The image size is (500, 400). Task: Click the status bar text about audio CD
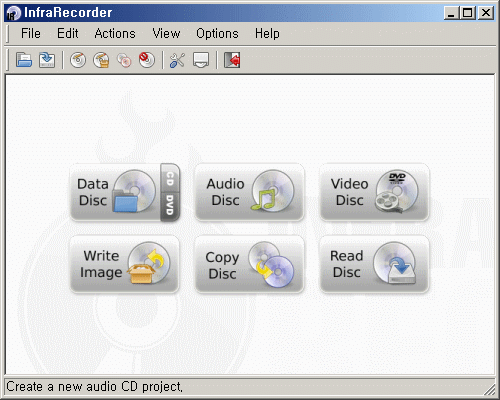(x=94, y=387)
